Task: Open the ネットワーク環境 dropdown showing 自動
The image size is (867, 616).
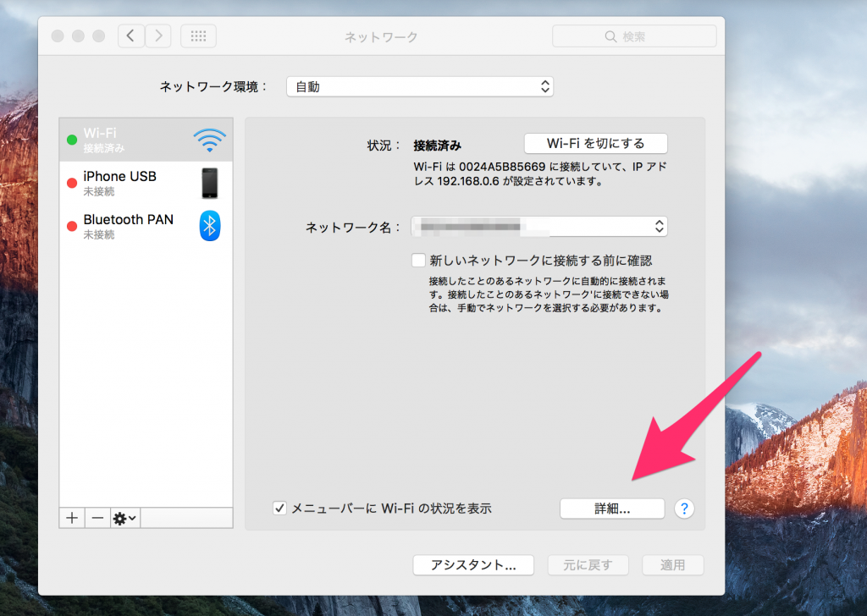Action: click(420, 87)
